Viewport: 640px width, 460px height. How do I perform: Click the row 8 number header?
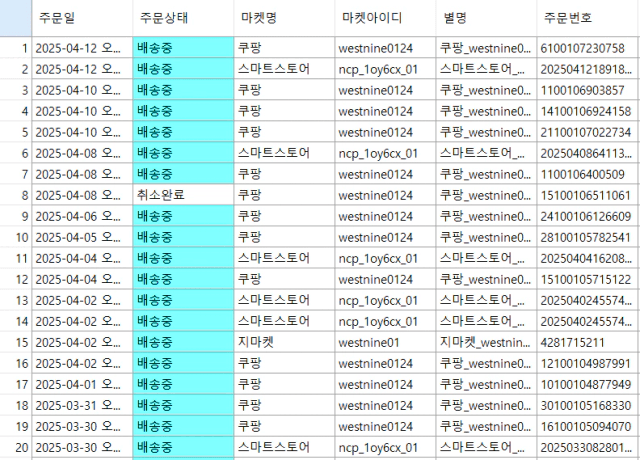coord(16,194)
